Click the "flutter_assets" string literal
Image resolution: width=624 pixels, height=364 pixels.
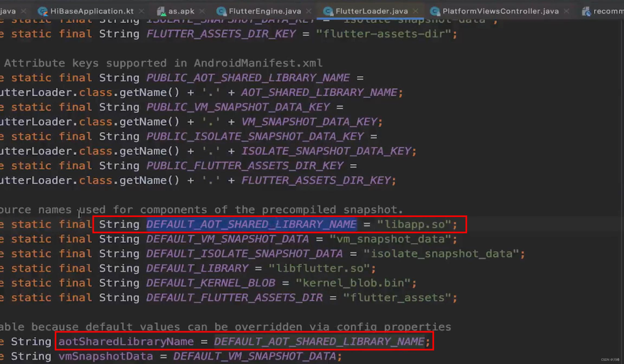tap(397, 297)
